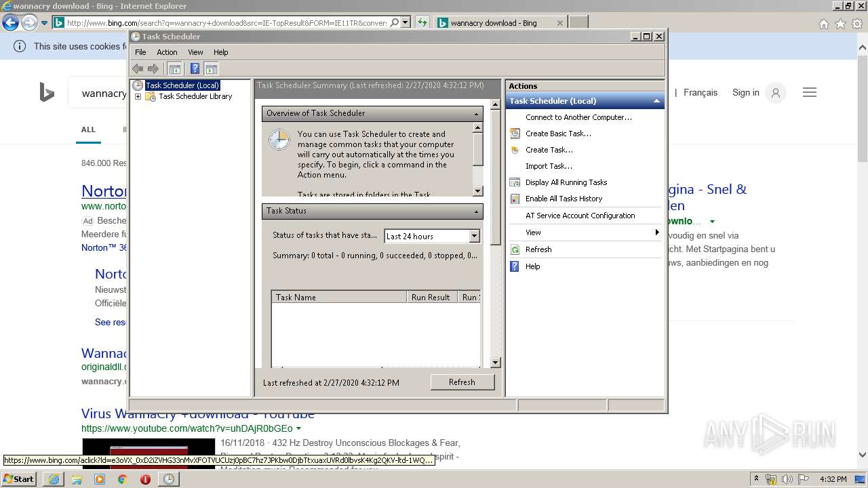Image resolution: width=868 pixels, height=488 pixels.
Task: Click the Internet Explorer address bar
Action: [x=226, y=22]
